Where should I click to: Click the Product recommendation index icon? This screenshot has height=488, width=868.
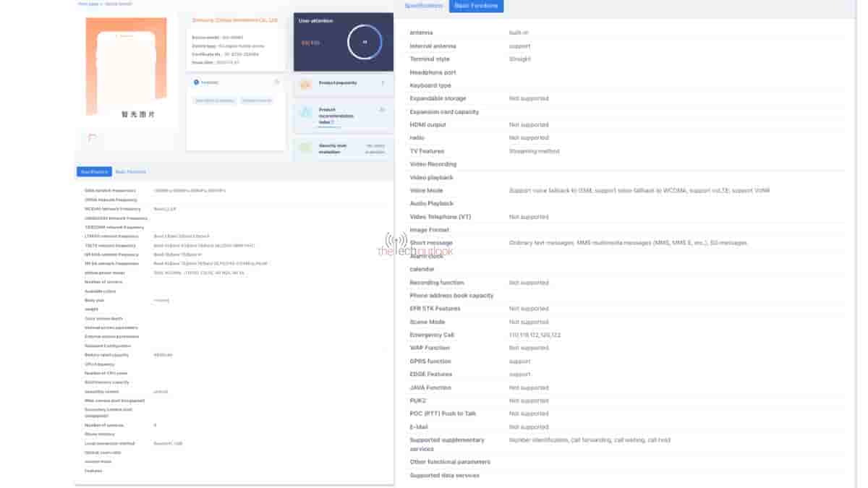tap(305, 113)
